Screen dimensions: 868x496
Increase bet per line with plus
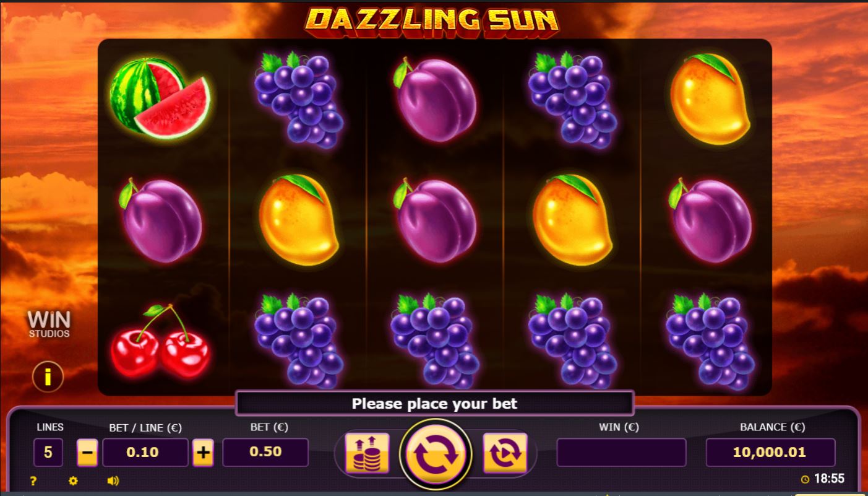tap(203, 453)
